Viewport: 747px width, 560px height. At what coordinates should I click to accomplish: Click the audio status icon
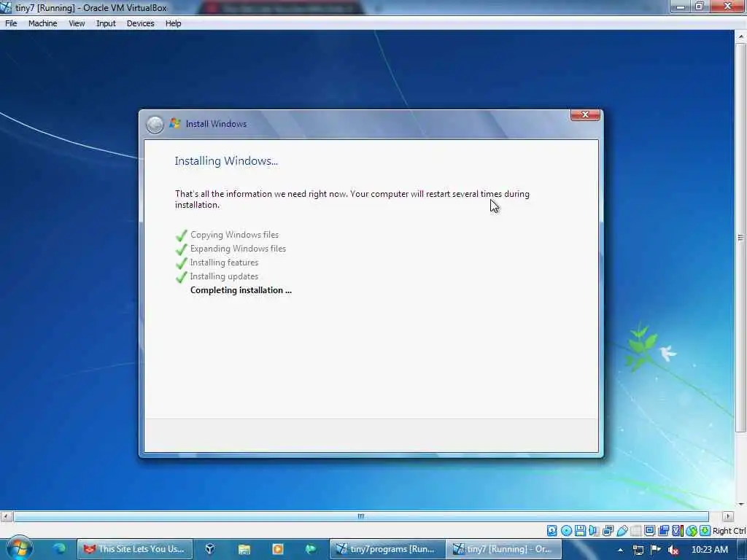pos(594,531)
